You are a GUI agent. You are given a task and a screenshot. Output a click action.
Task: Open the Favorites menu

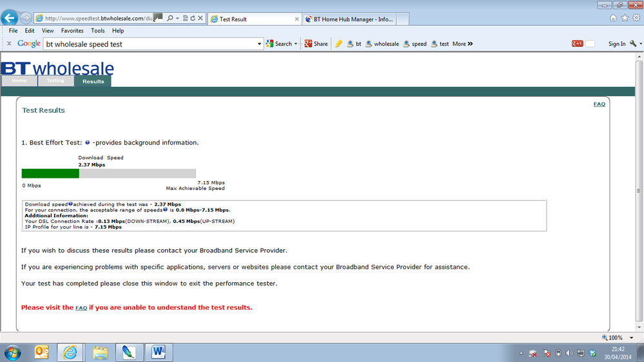(72, 31)
